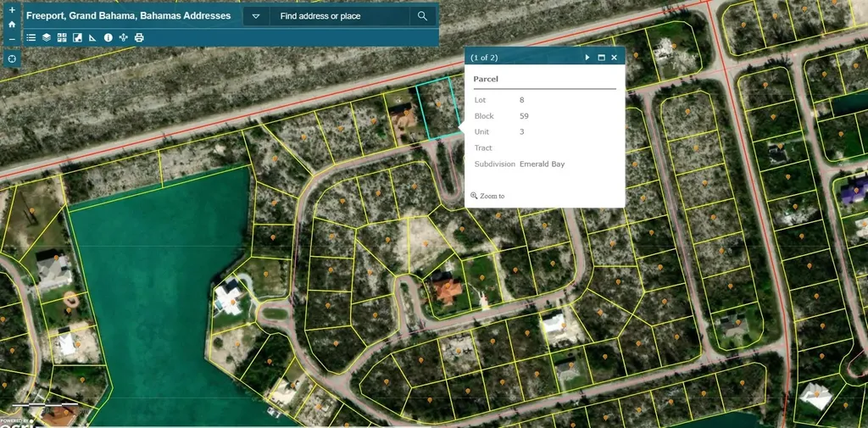
Task: Show the next feature in the popup
Action: pyautogui.click(x=587, y=58)
